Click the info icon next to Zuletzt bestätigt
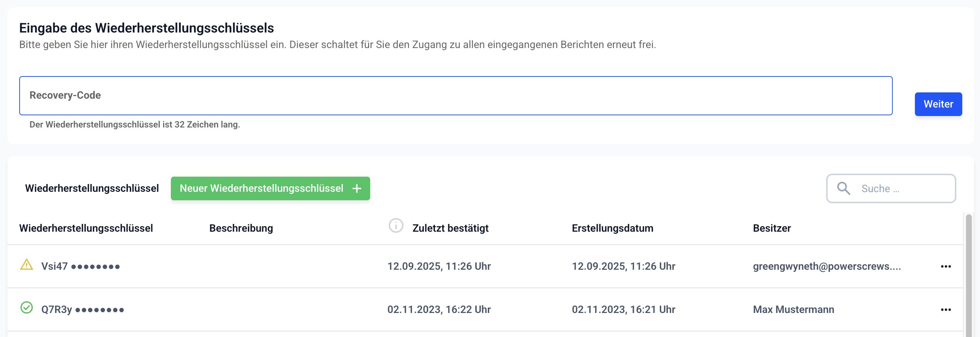 tap(396, 226)
